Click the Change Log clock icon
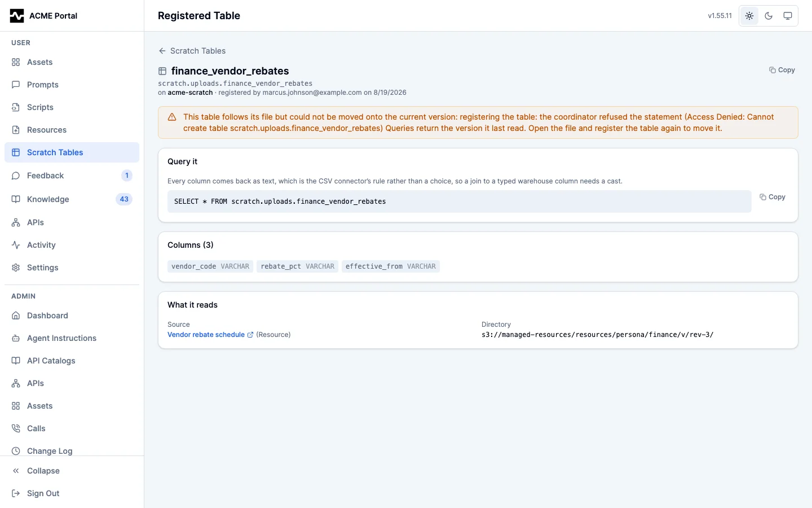The image size is (812, 508). click(x=16, y=451)
